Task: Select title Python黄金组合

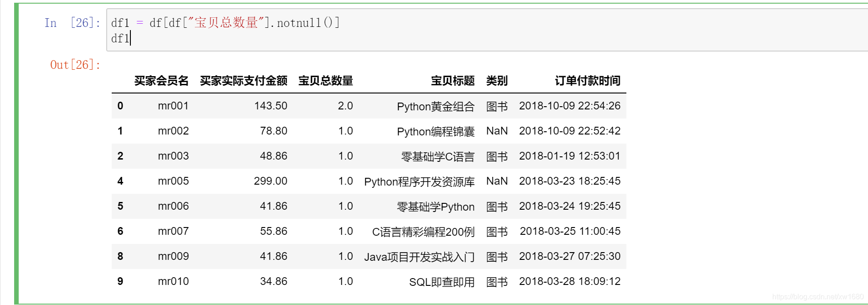Action: 436,106
